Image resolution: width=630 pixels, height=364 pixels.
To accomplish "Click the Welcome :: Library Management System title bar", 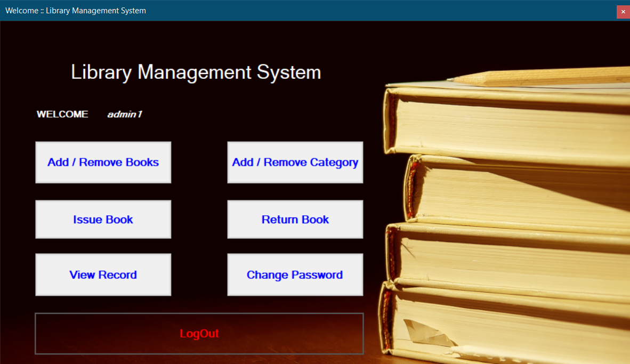I will pos(266,11).
